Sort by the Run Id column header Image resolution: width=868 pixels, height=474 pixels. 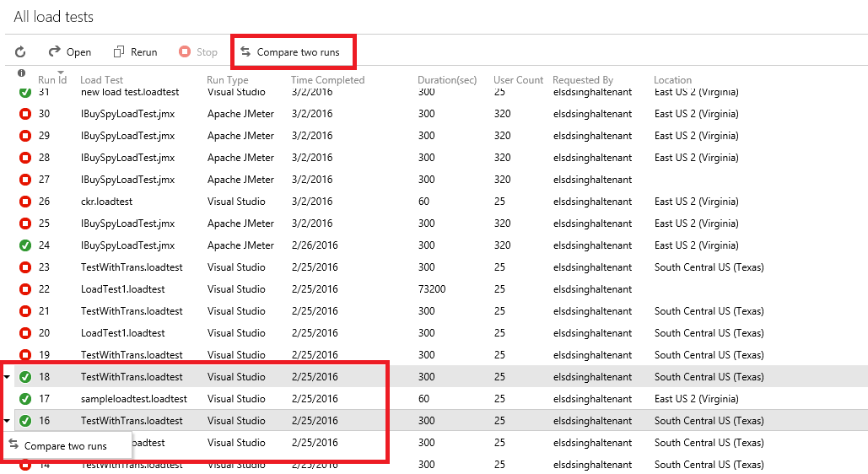(x=52, y=80)
